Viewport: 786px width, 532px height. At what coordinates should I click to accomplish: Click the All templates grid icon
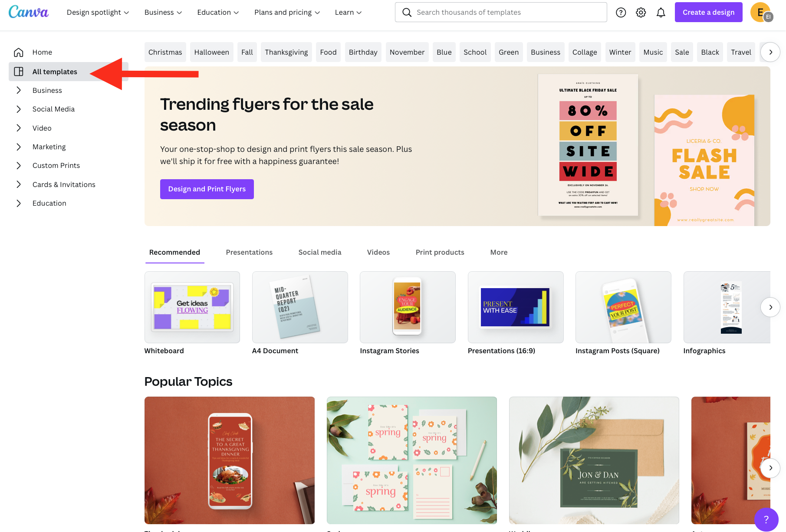tap(19, 72)
